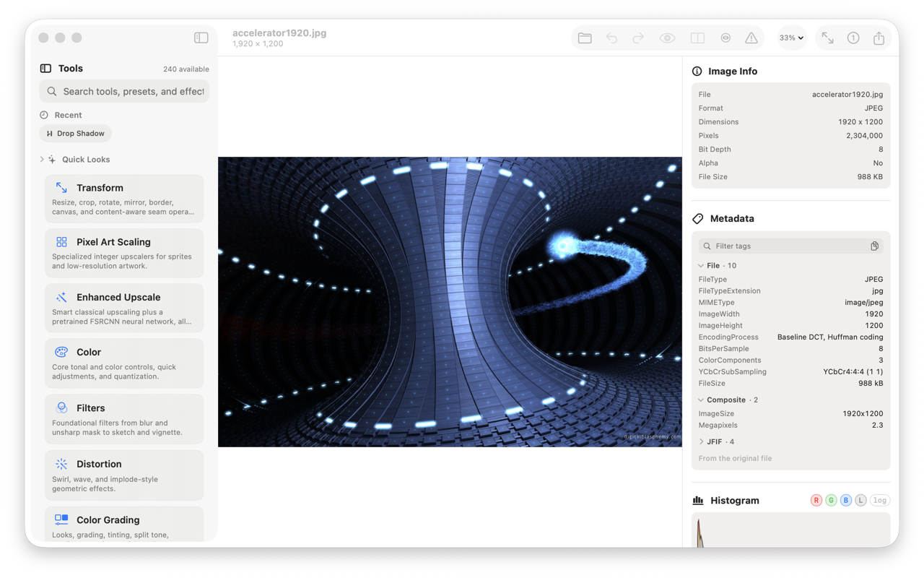Click the accelerator image on canvas
Screen dimensions: 924x578
point(450,302)
